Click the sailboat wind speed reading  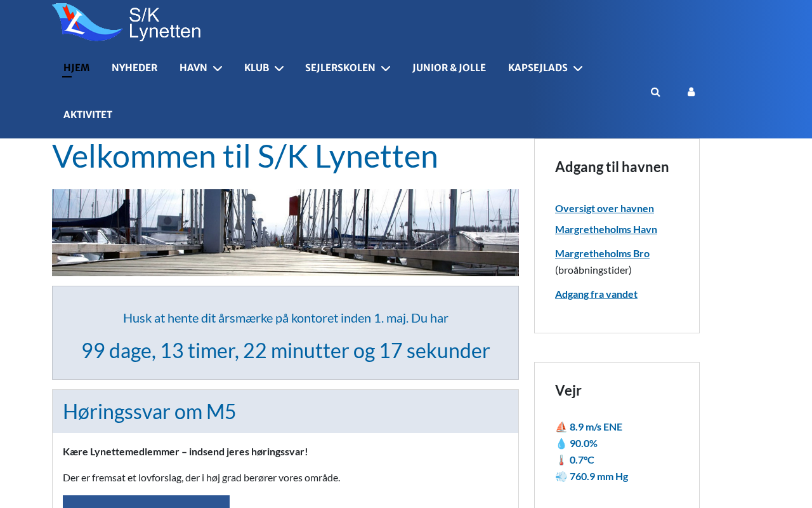[x=595, y=427]
